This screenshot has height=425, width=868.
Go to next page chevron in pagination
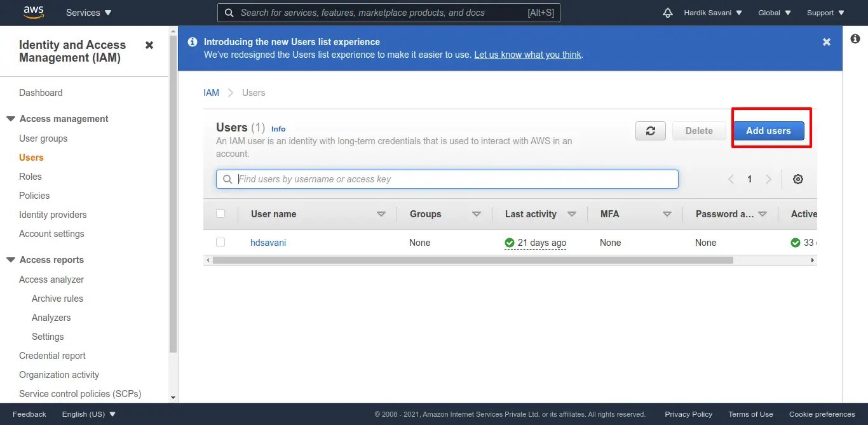[x=768, y=179]
